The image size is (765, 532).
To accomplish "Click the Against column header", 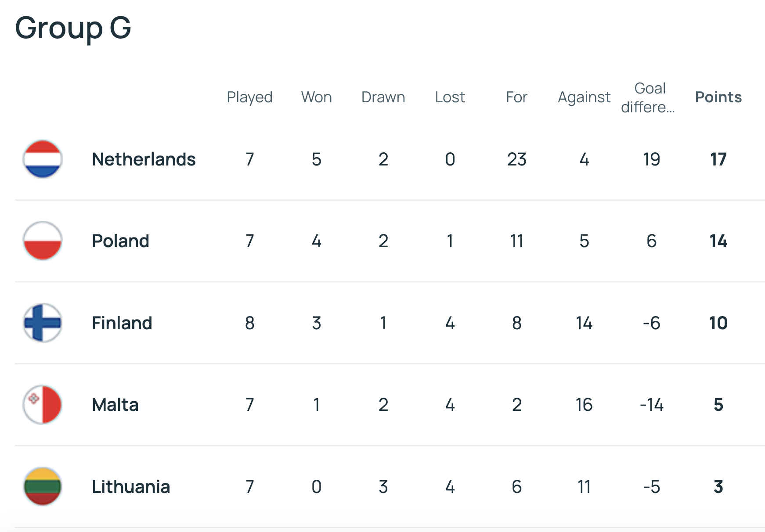I will 584,97.
